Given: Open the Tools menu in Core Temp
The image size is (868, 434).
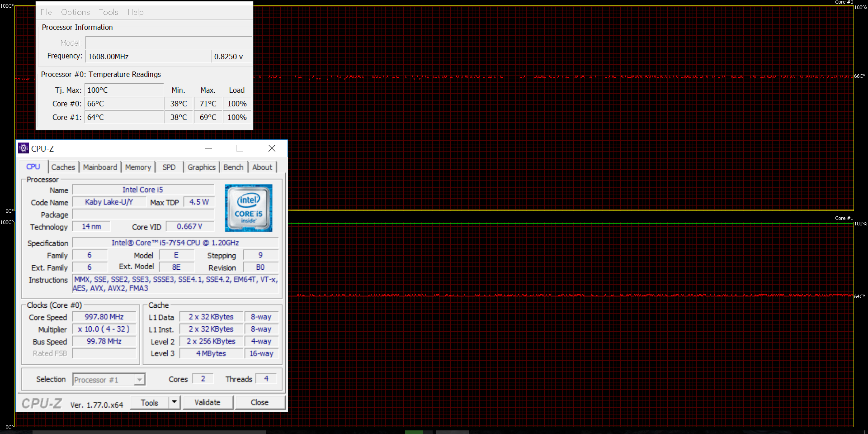Looking at the screenshot, I should click(x=108, y=12).
